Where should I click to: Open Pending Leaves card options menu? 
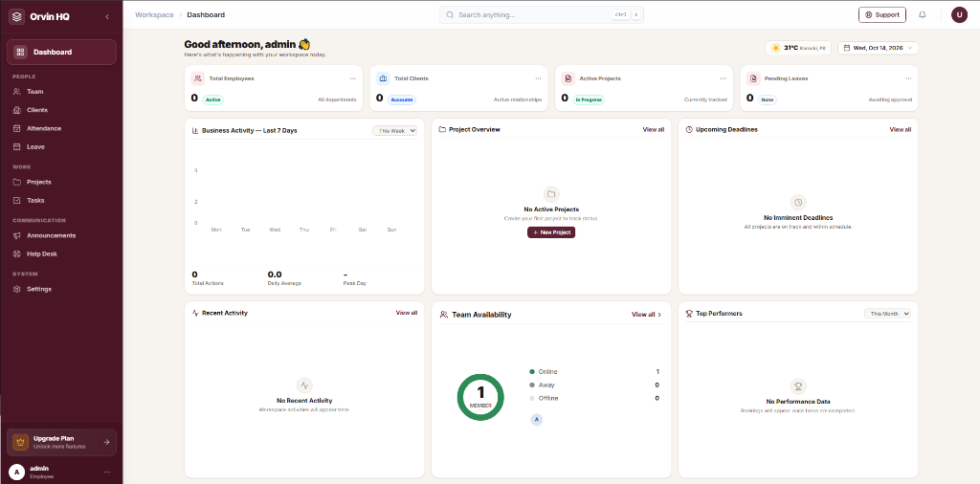[x=908, y=78]
